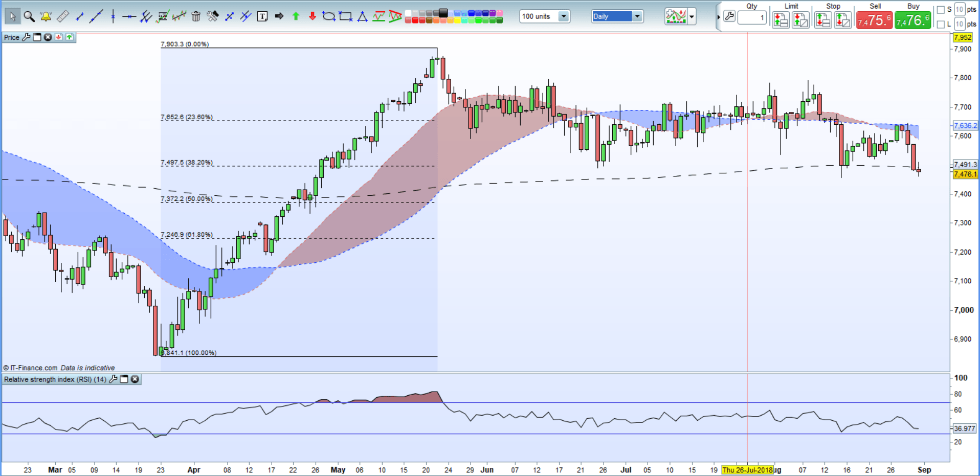Click the 7,652.6 (23.60%) Fibonacci label
The width and height of the screenshot is (980, 476).
pos(186,117)
